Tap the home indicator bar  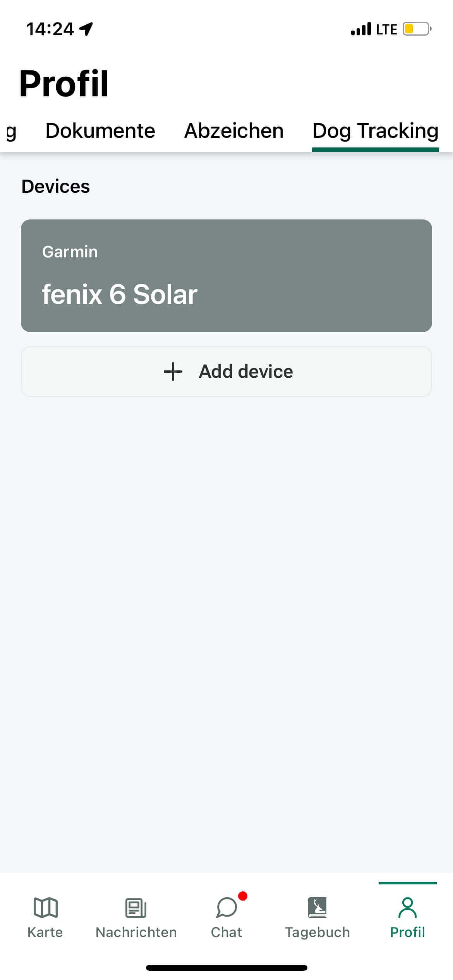226,967
